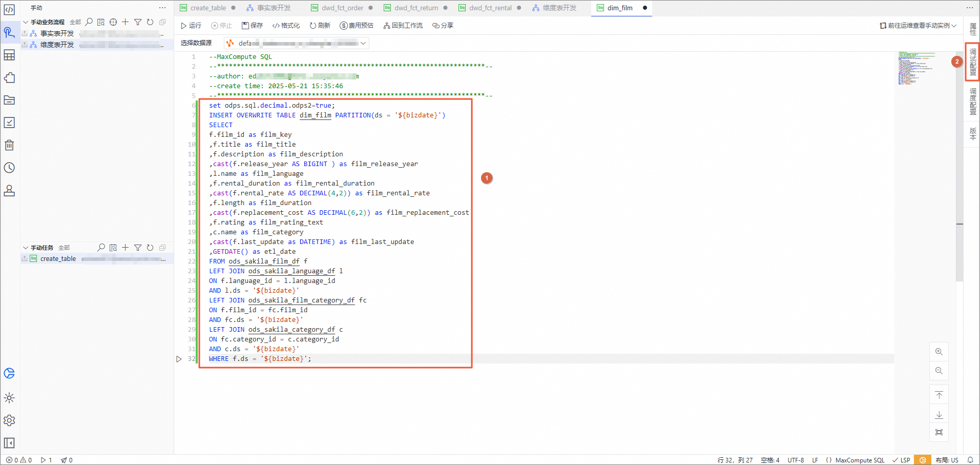This screenshot has width=980, height=465.
Task: Click the code icon at sidebar top
Action: [x=9, y=9]
